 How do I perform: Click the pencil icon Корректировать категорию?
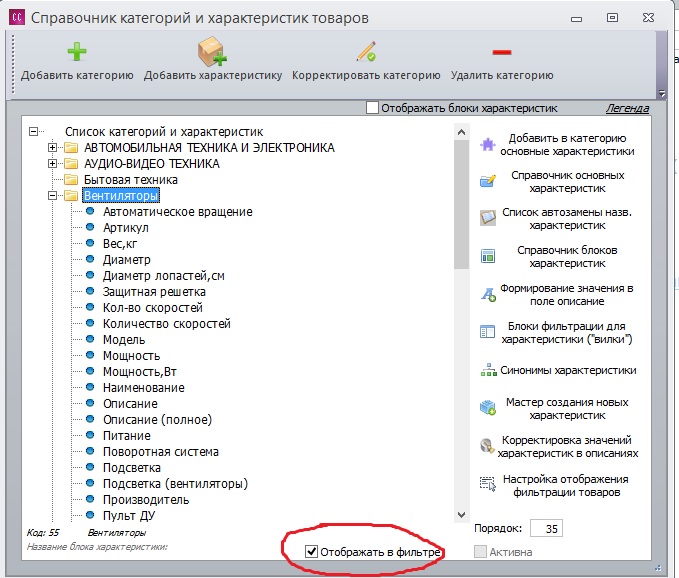(366, 52)
